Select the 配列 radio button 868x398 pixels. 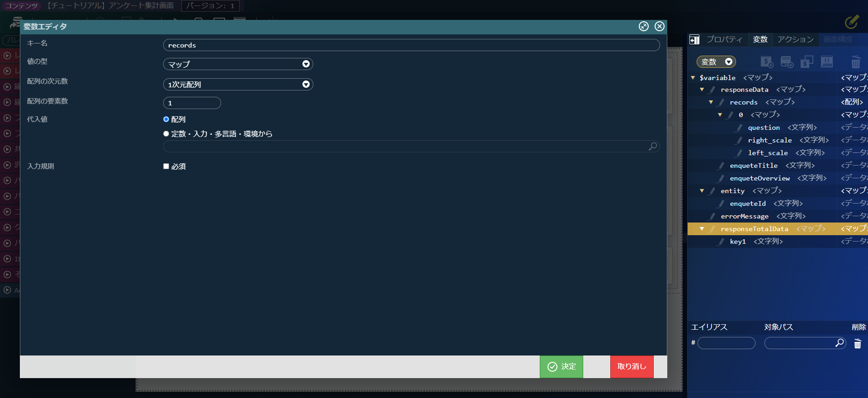click(166, 119)
